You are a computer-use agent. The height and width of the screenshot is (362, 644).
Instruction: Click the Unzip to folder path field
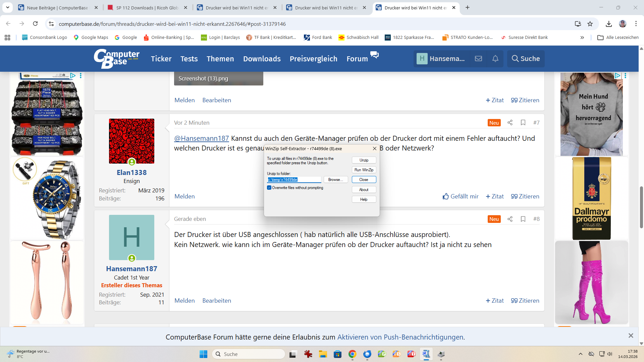(294, 180)
